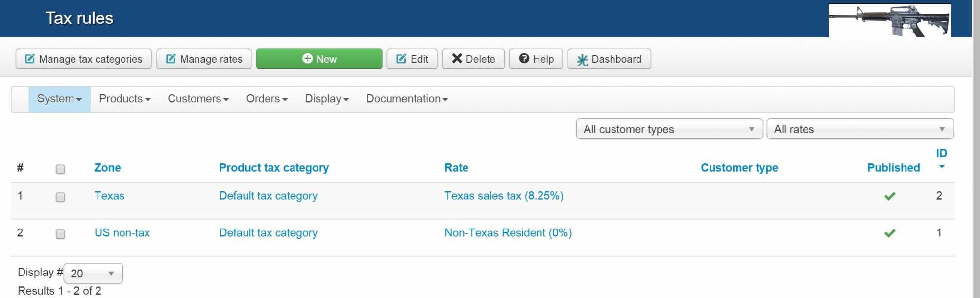Click the Edit button
The width and height of the screenshot is (980, 298).
coord(412,59)
